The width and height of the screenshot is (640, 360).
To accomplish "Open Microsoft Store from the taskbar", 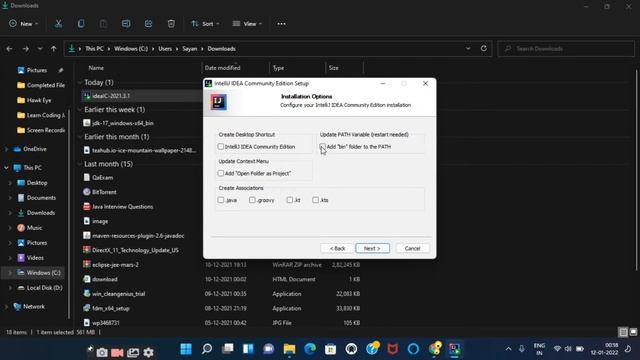I will point(331,349).
